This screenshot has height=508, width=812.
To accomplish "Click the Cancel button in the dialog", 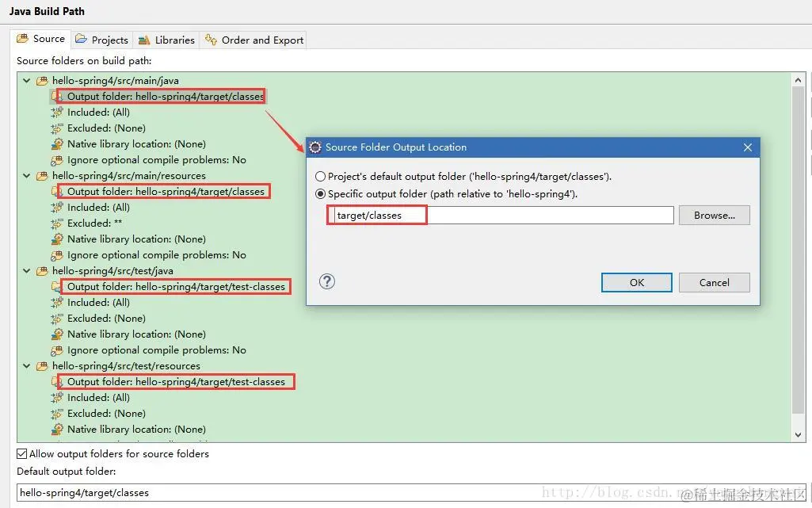I will [x=714, y=283].
